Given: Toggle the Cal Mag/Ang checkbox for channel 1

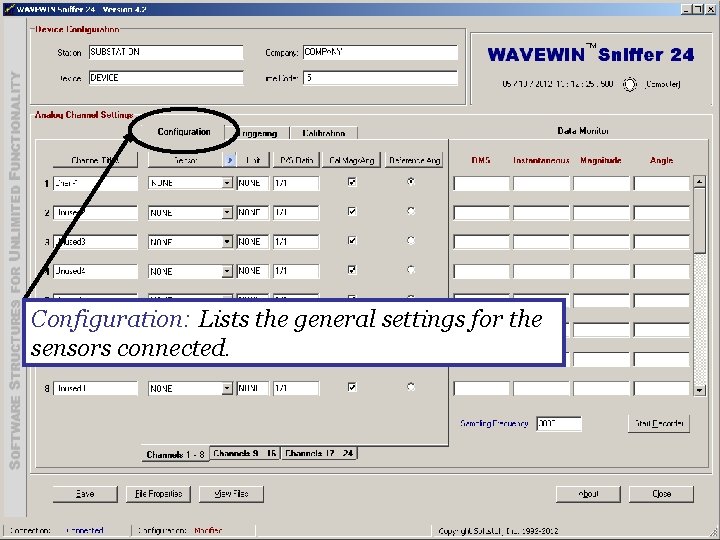Looking at the screenshot, I should click(x=352, y=182).
